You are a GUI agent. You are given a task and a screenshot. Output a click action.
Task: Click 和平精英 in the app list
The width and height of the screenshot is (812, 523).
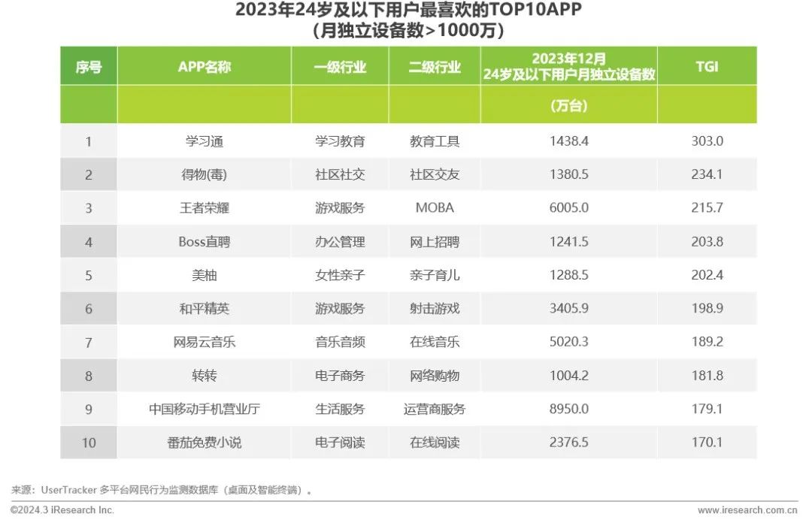tap(204, 308)
